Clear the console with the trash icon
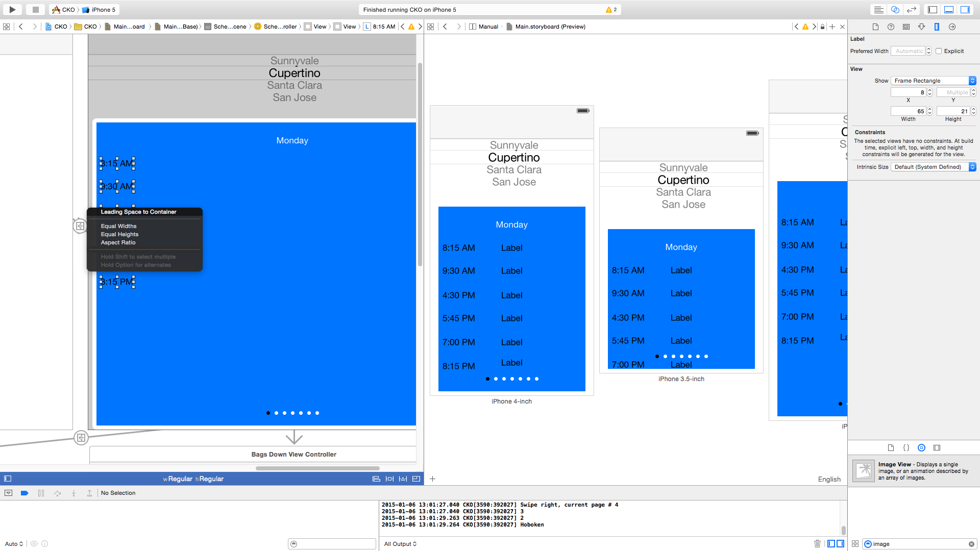This screenshot has height=551, width=980. (817, 543)
